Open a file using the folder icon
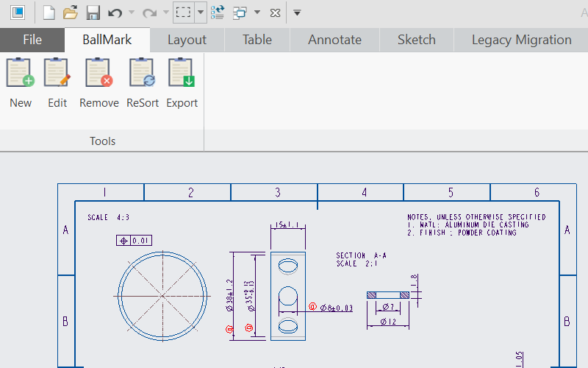Screen dimensions: 588x368 [71, 13]
